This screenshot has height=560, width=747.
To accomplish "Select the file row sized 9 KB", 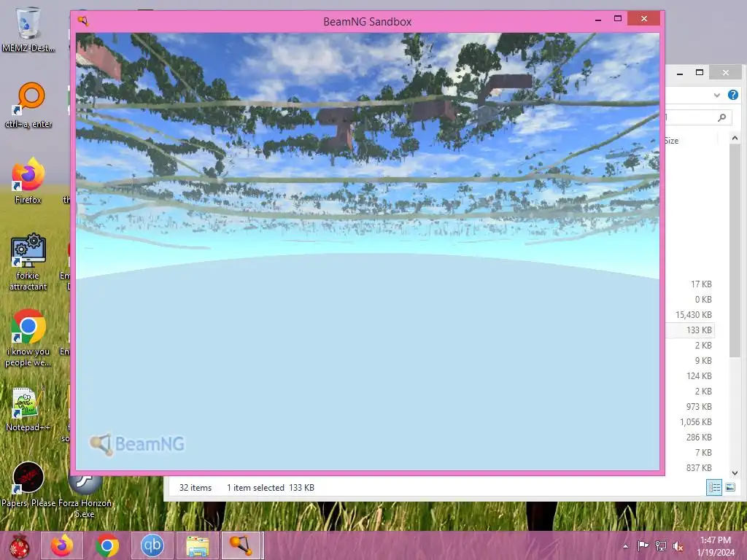I will [689, 360].
